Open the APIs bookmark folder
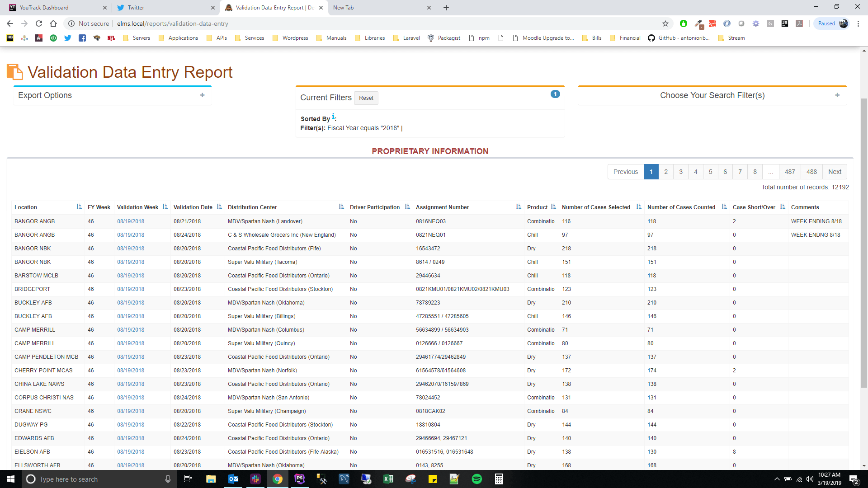This screenshot has width=868, height=488. click(x=217, y=38)
